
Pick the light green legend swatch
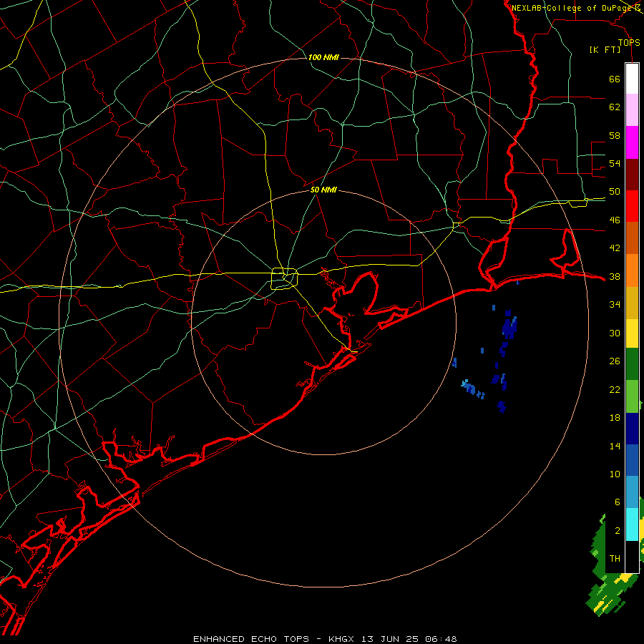[632, 396]
